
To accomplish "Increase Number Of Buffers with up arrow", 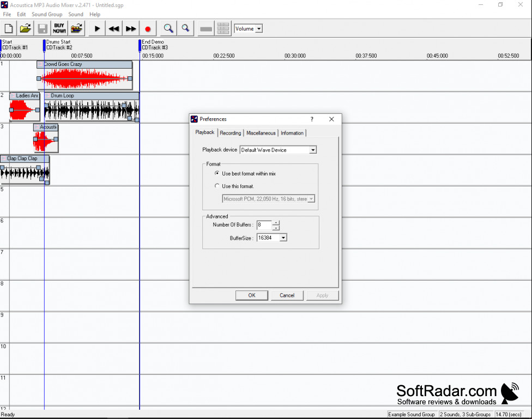I will 276,223.
